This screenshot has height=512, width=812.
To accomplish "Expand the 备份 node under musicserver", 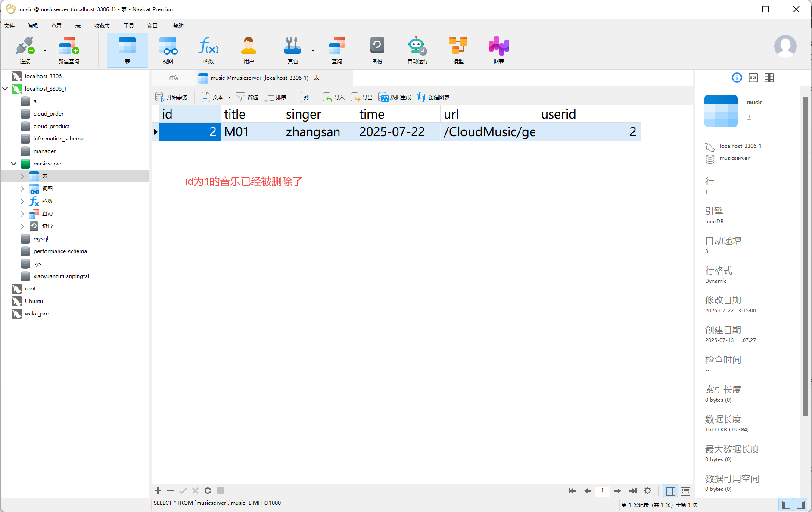I will click(x=22, y=226).
